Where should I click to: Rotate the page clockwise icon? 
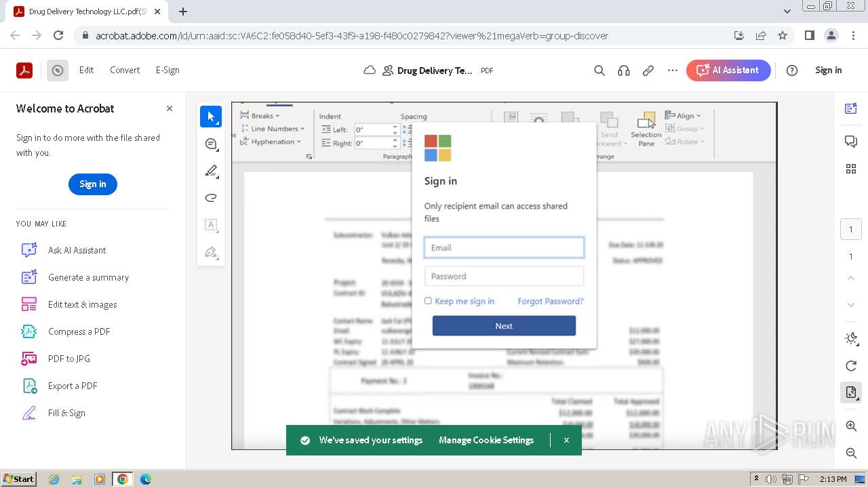point(851,366)
